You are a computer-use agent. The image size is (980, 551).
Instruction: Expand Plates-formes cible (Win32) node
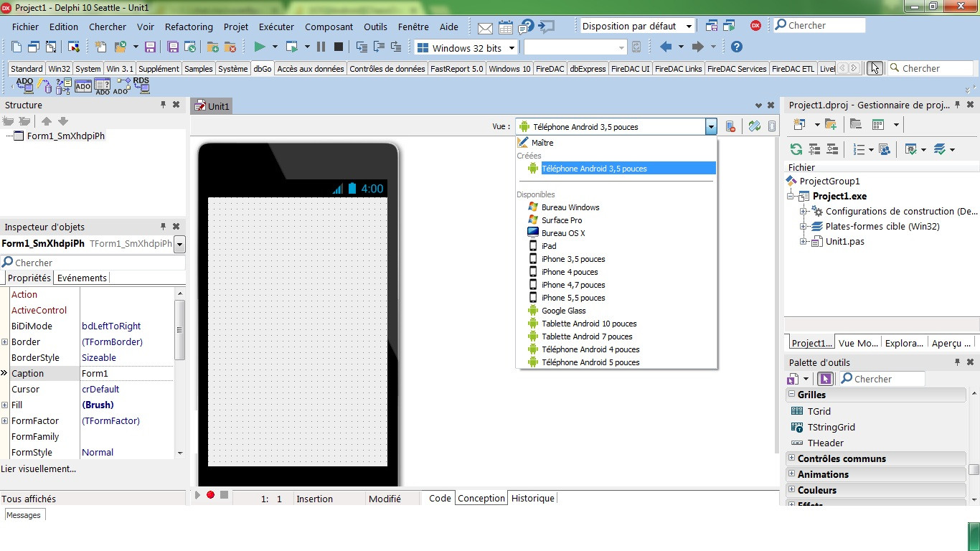tap(804, 227)
